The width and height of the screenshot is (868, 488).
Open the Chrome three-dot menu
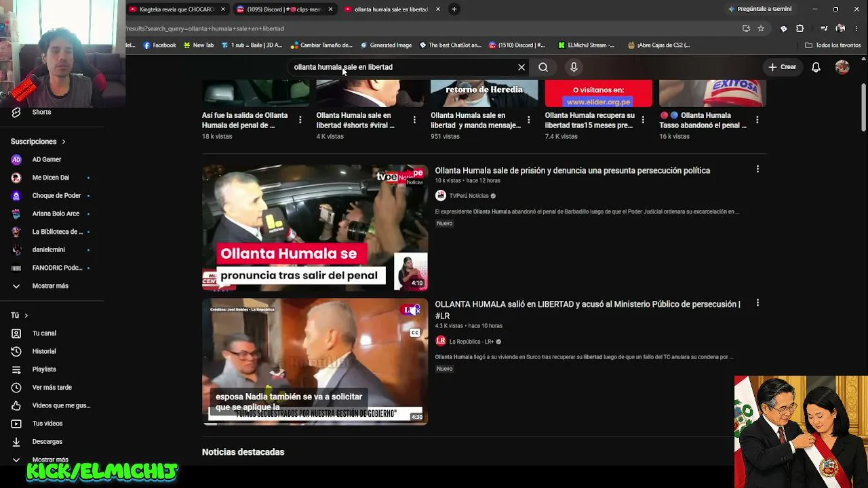856,28
